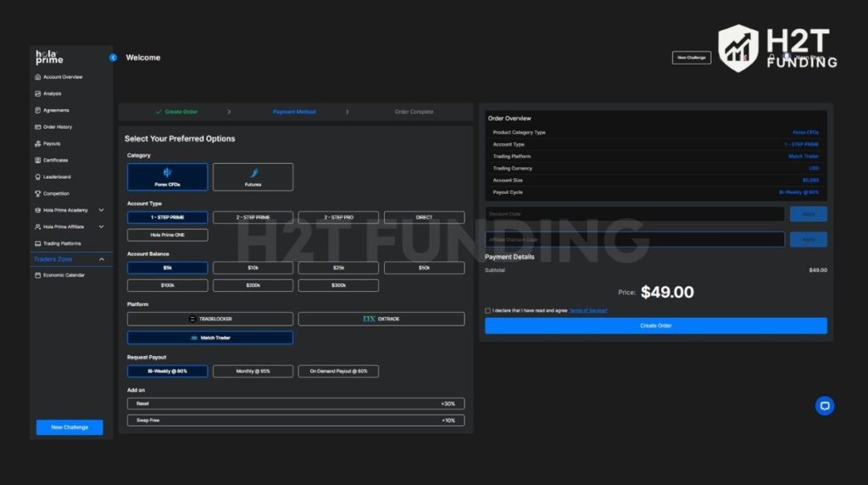This screenshot has height=485, width=868.
Task: Open the chat support bubble
Action: (x=824, y=406)
